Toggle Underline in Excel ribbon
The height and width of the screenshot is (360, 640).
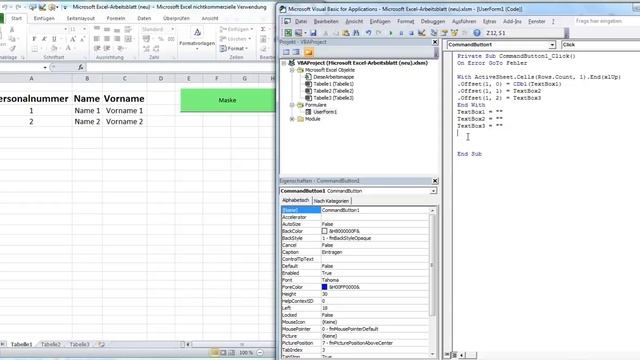(x=54, y=39)
